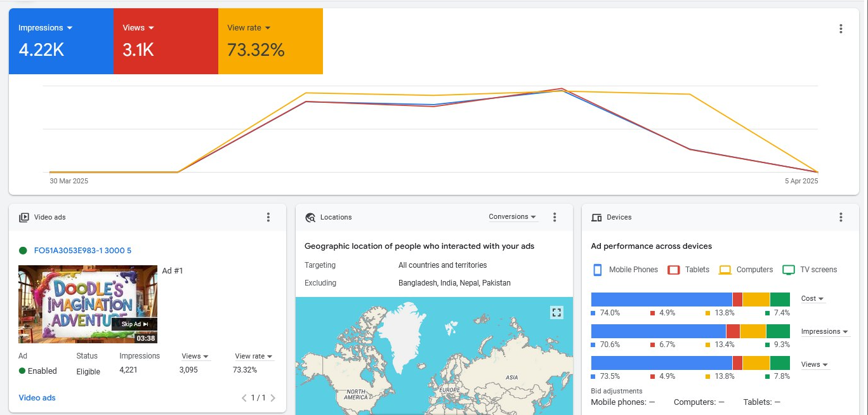Screen dimensions: 868x415
Task: Click the TV screens legend icon
Action: (x=789, y=270)
